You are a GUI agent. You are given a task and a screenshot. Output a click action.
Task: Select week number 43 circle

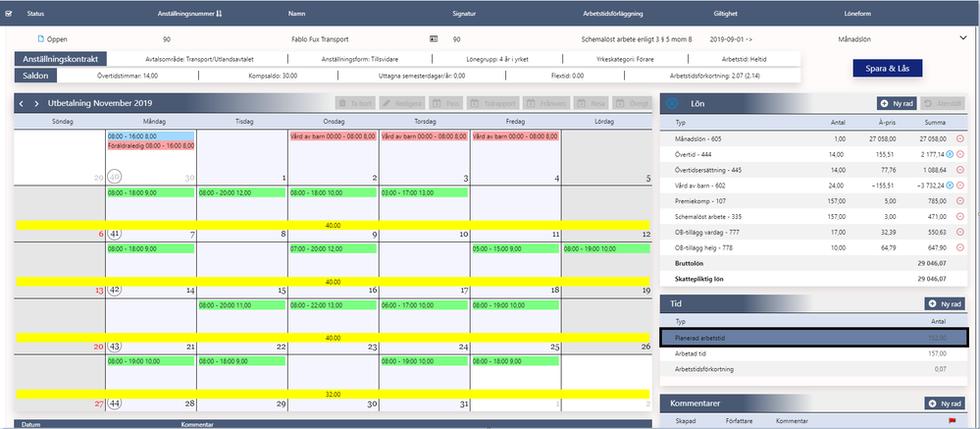pyautogui.click(x=114, y=347)
